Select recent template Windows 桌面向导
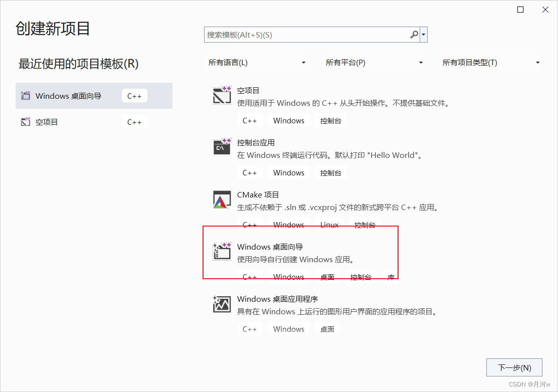Viewport: 558px width, 392px height. pyautogui.click(x=94, y=96)
